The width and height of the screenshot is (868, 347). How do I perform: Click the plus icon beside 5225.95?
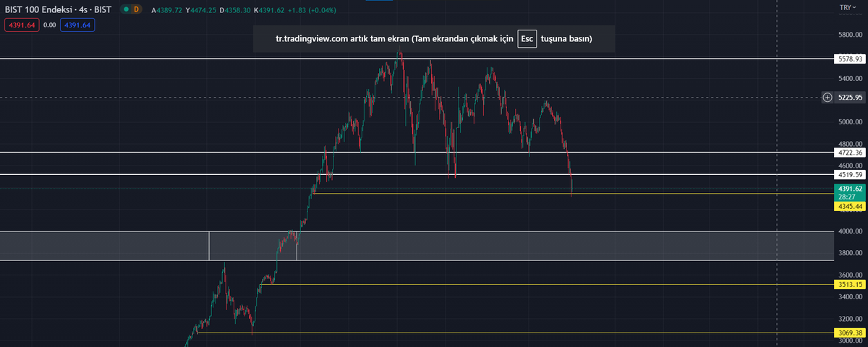[827, 98]
